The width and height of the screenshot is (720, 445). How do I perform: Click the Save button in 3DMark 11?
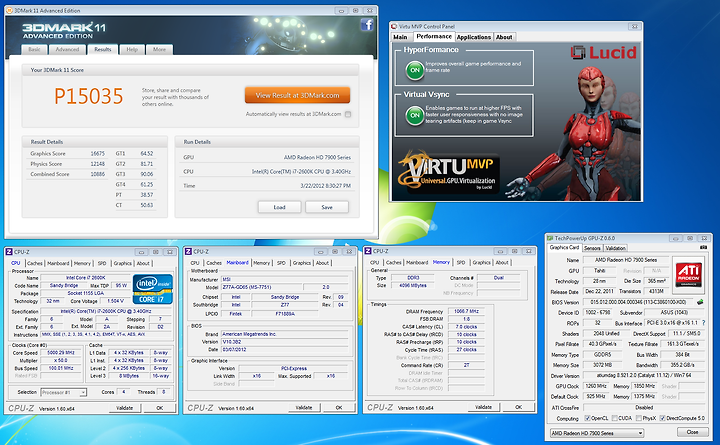[x=326, y=207]
